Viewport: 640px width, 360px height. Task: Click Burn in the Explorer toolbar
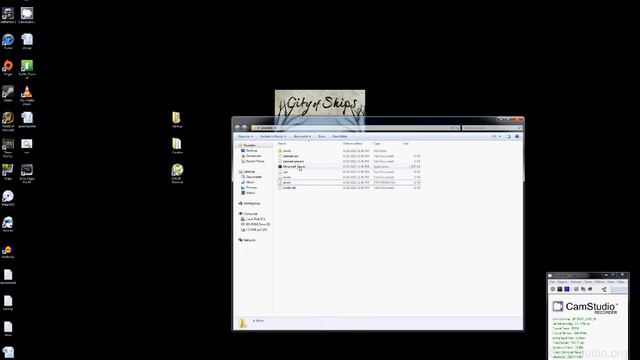point(322,136)
